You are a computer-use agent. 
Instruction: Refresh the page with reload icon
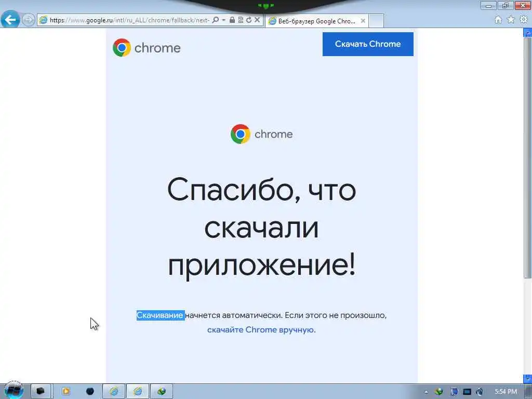coord(249,20)
